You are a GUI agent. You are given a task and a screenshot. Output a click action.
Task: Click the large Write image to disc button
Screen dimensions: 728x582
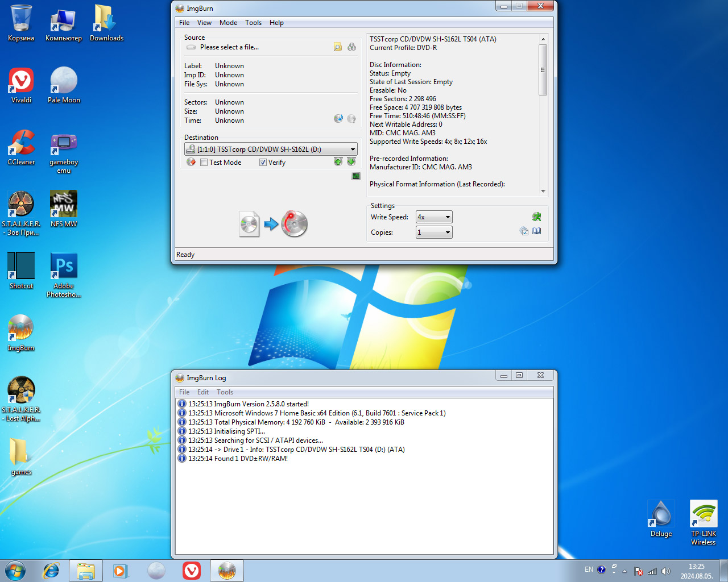pyautogui.click(x=274, y=224)
